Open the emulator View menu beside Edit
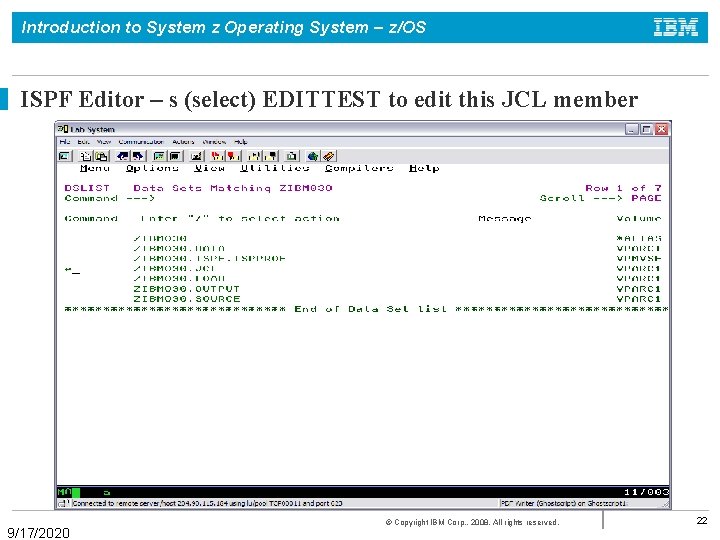720x540 pixels. [x=104, y=142]
